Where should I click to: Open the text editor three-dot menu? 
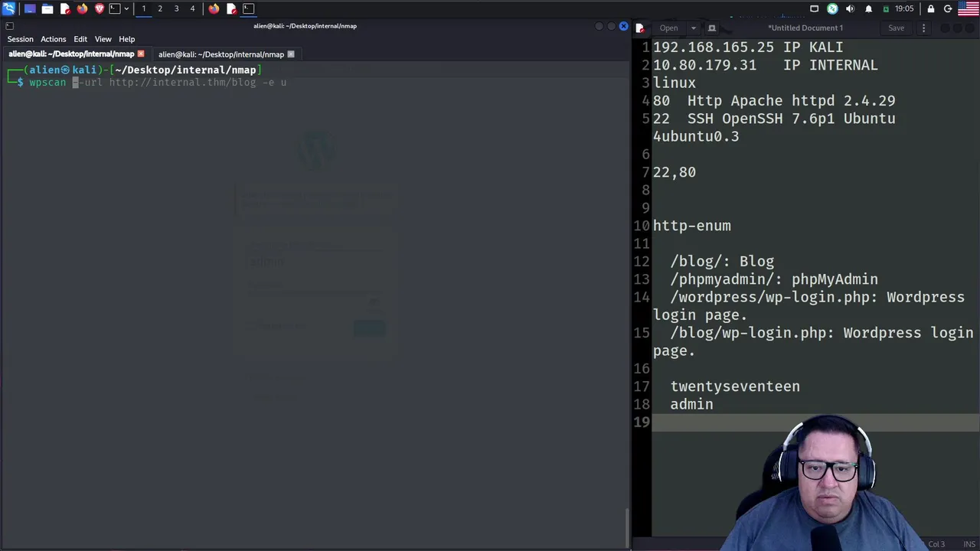click(923, 28)
